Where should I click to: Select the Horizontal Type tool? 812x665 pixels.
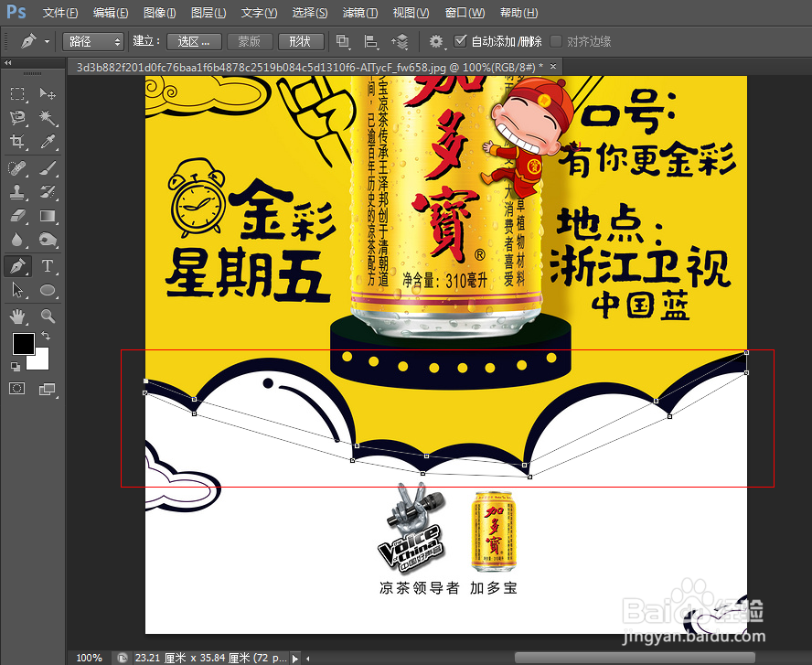[48, 266]
